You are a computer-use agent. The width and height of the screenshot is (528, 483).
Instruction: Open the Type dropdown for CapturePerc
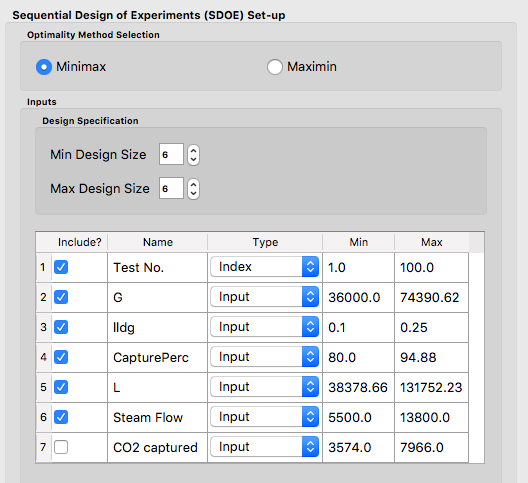tap(265, 357)
